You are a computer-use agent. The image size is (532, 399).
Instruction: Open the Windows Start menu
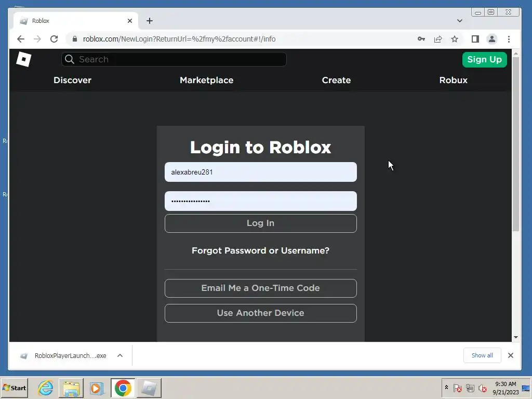(14, 388)
